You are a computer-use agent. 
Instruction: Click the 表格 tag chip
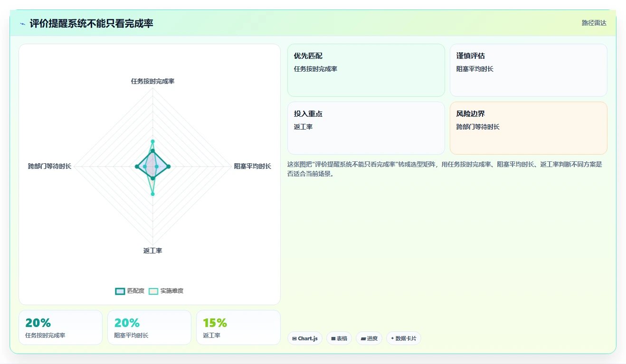click(339, 338)
